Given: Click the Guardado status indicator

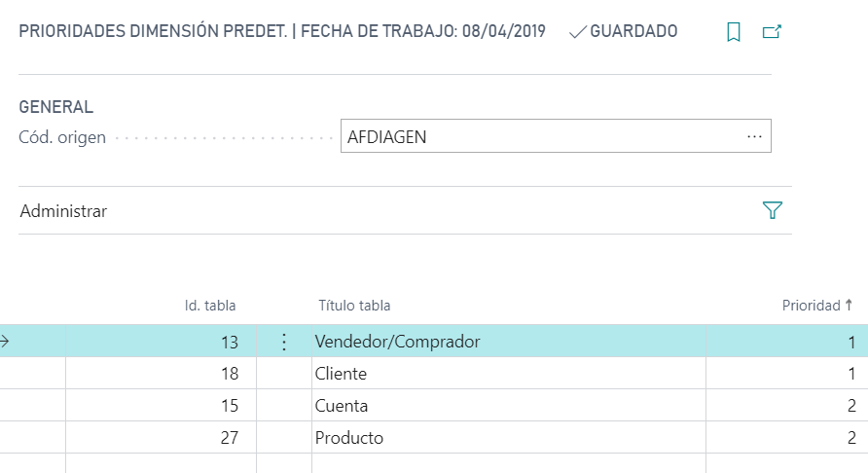Looking at the screenshot, I should click(x=623, y=32).
